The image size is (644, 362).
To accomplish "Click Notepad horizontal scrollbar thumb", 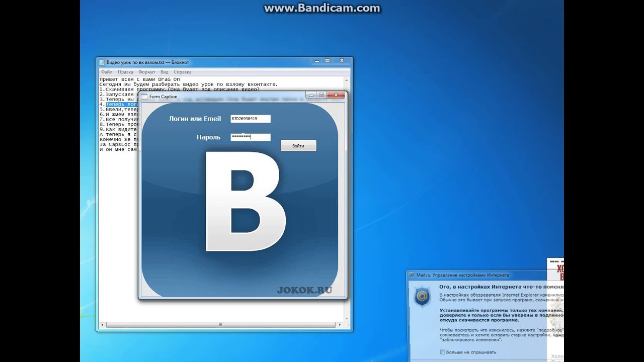I will (220, 325).
